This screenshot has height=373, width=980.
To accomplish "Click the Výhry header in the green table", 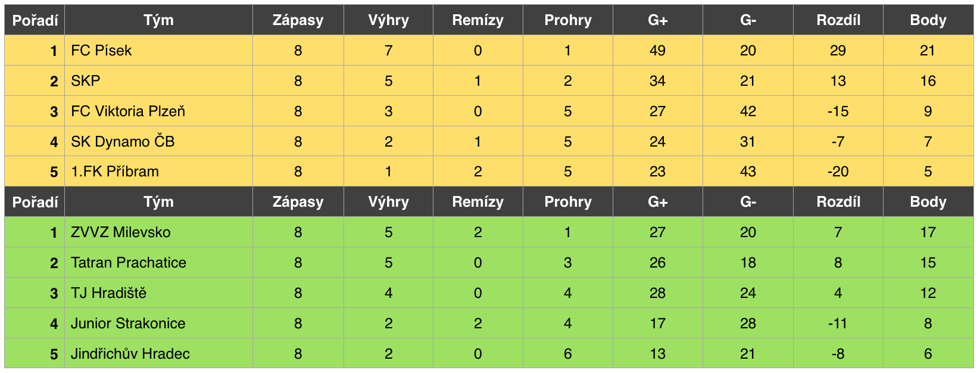I will tap(388, 202).
